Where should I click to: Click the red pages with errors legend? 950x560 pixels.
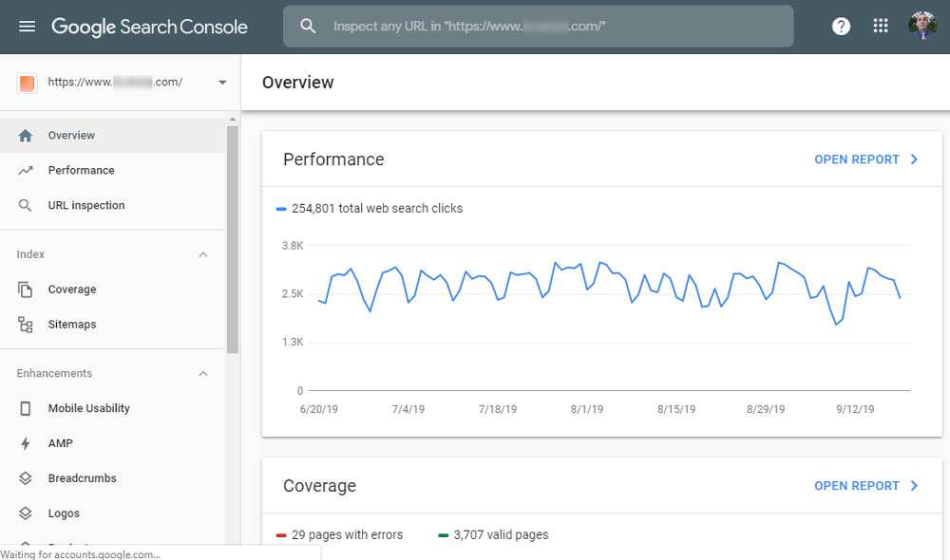click(339, 535)
